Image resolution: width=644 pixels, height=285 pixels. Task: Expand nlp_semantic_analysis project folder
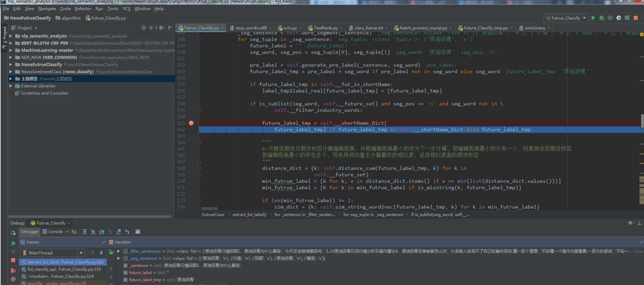point(11,36)
